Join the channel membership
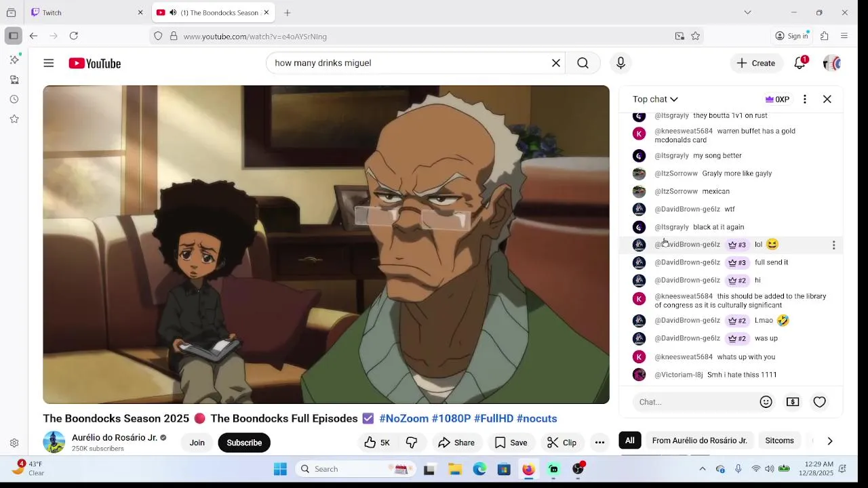Viewport: 868px width, 488px height. click(197, 443)
